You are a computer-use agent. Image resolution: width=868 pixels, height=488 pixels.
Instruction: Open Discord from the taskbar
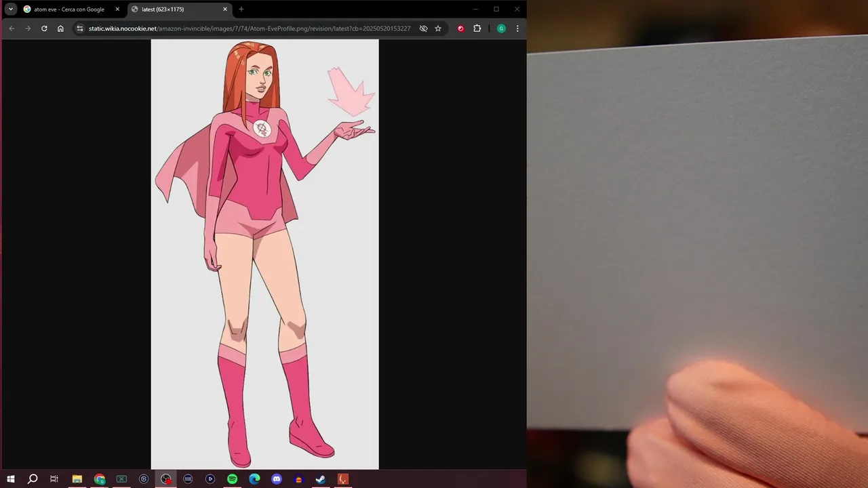(x=277, y=479)
